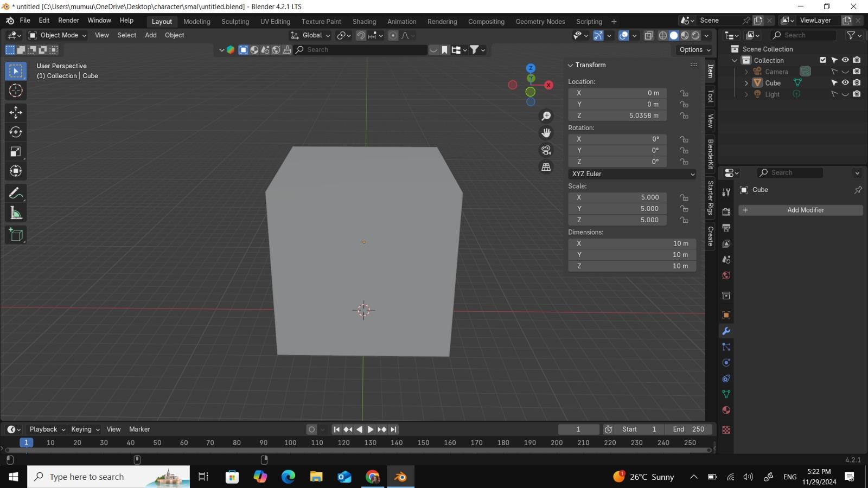Toggle Collection viewport visibility eye
This screenshot has width=868, height=488.
[845, 60]
